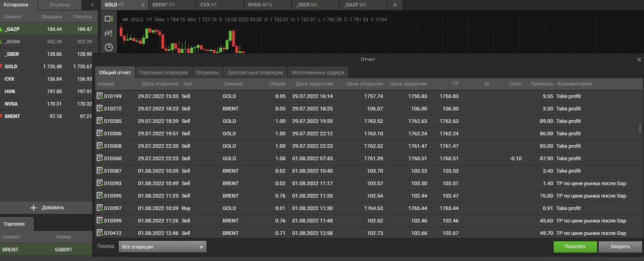Viewport: 644px width, 261px height.
Task: Click swap value -0.10 in row 510360
Action: (x=515, y=158)
